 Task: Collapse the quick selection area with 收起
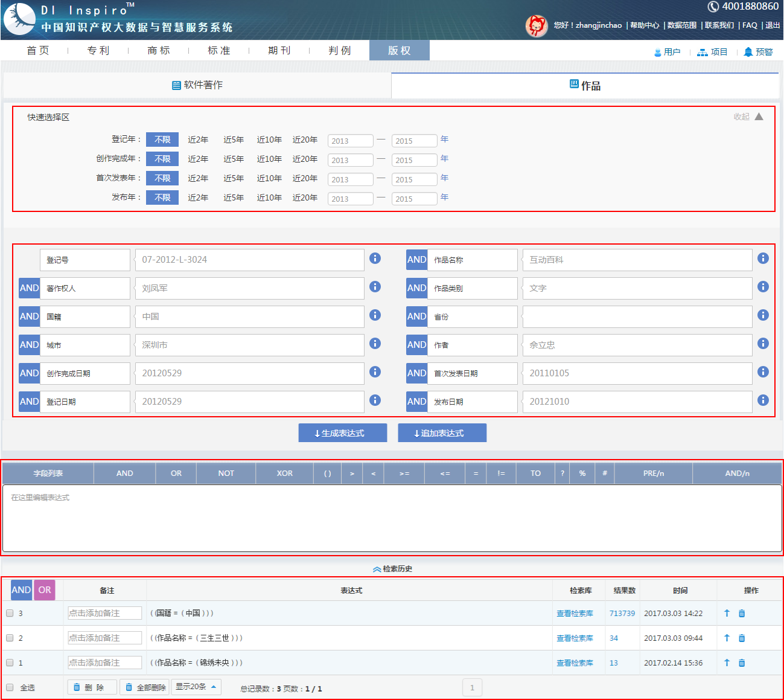point(748,117)
